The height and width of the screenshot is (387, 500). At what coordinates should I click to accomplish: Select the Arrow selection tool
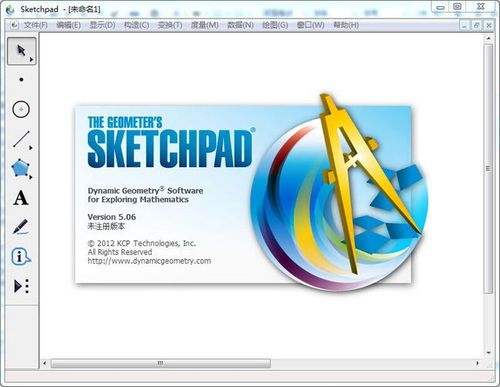22,51
